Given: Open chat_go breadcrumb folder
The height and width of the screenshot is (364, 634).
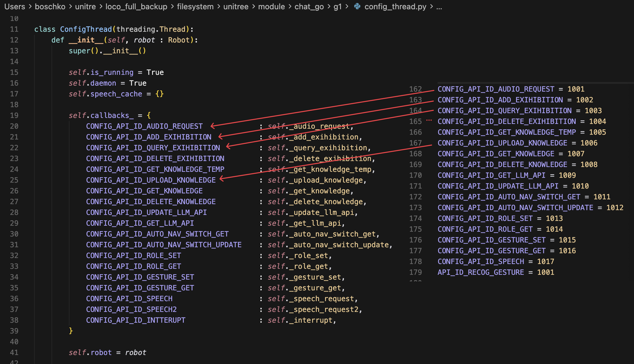Looking at the screenshot, I should (309, 7).
